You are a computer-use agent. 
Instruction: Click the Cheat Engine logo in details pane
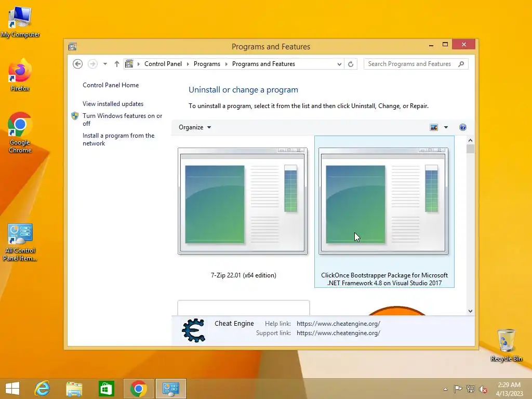[194, 330]
